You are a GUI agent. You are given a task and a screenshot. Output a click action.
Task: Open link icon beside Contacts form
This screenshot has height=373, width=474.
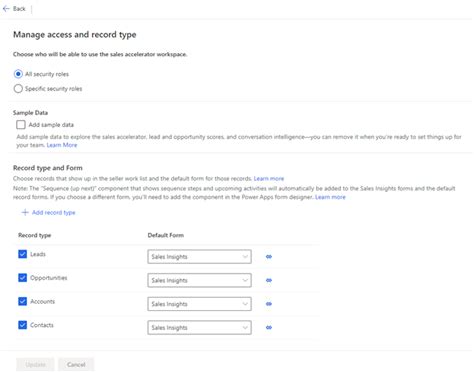[269, 328]
